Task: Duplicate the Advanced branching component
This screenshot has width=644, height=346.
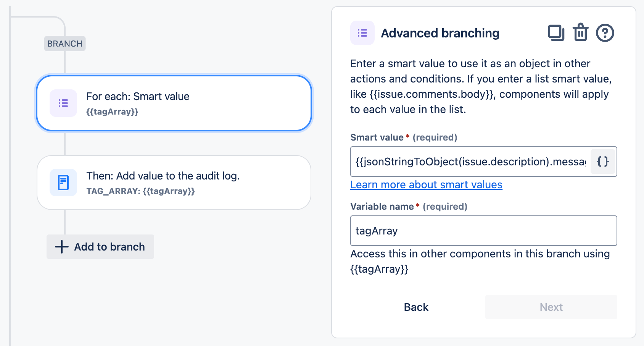Action: coord(556,33)
